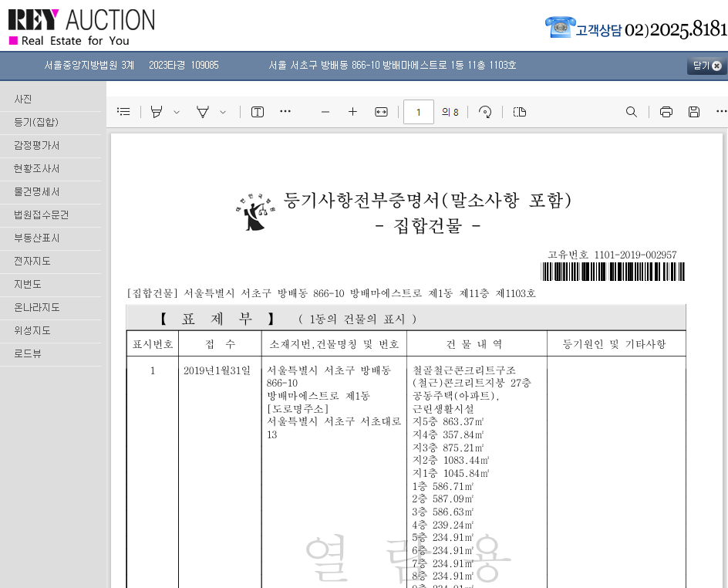Open more tools ellipsis beside the text tool
This screenshot has height=588, width=728.
pos(285,111)
